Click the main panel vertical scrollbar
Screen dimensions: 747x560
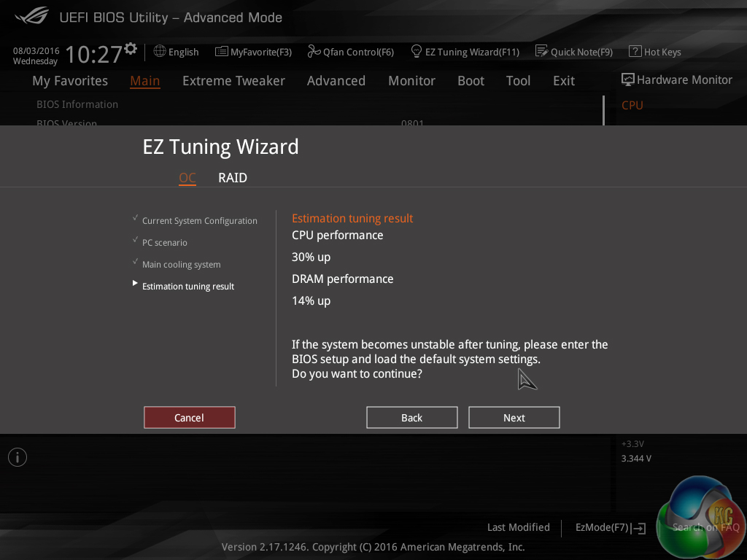tap(603, 111)
